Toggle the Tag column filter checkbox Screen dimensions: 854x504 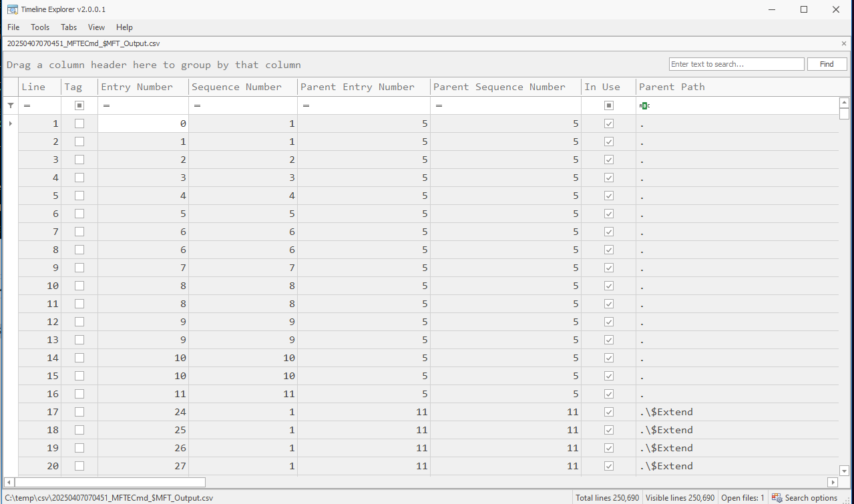click(79, 105)
